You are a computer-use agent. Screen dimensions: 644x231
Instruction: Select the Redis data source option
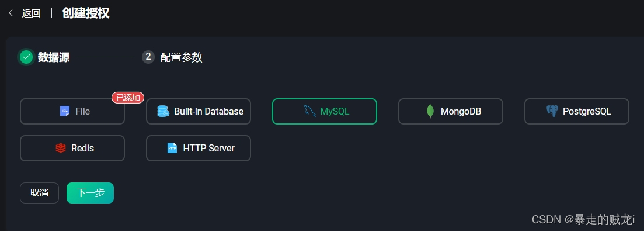(x=72, y=149)
